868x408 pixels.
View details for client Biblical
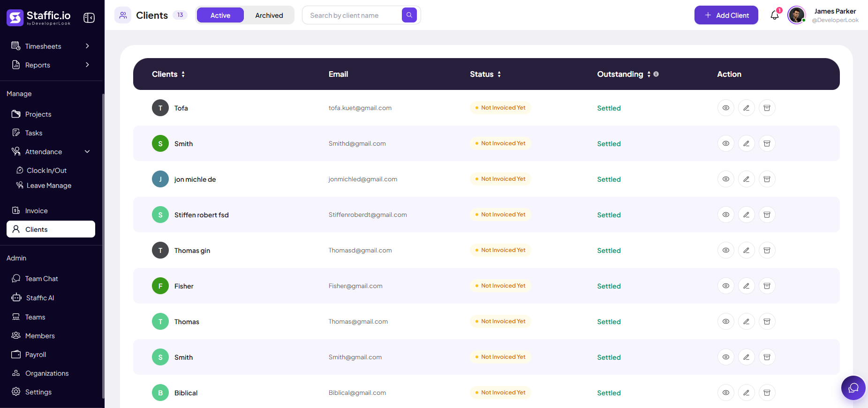tap(726, 393)
